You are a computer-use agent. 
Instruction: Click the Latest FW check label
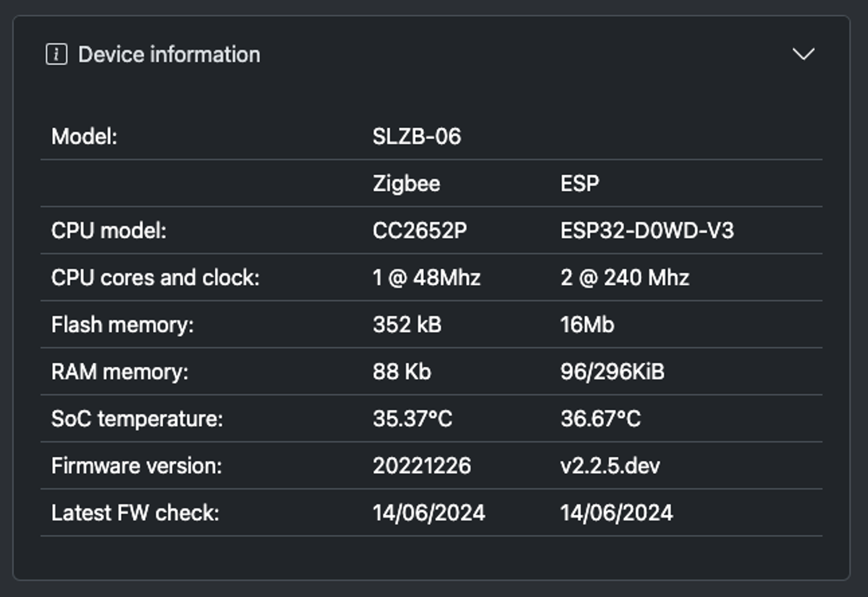(135, 513)
